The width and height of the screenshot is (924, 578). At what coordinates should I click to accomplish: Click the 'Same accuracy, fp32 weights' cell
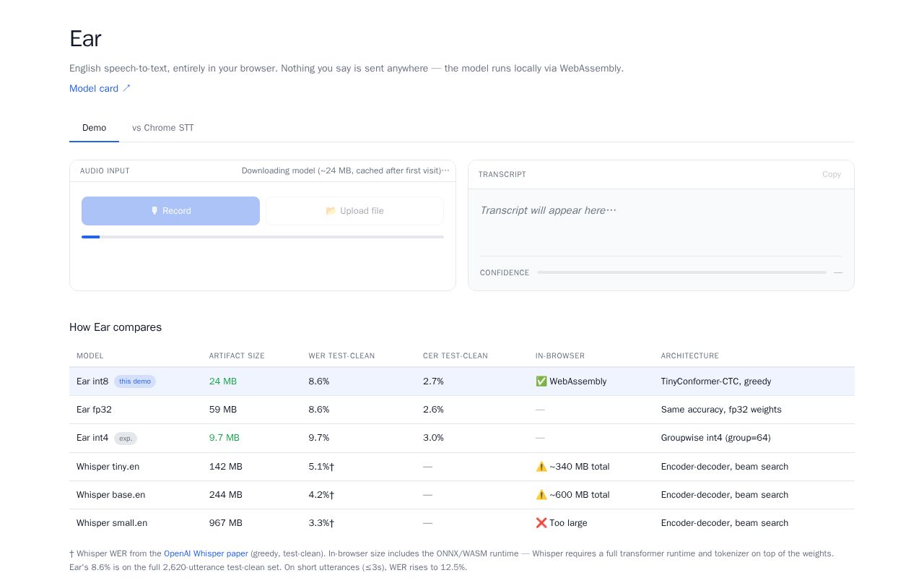721,410
